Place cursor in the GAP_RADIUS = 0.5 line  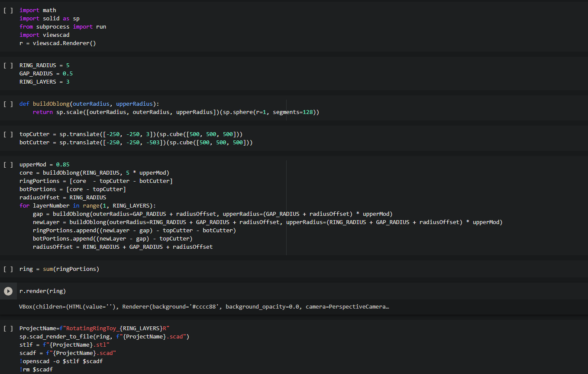click(x=46, y=74)
